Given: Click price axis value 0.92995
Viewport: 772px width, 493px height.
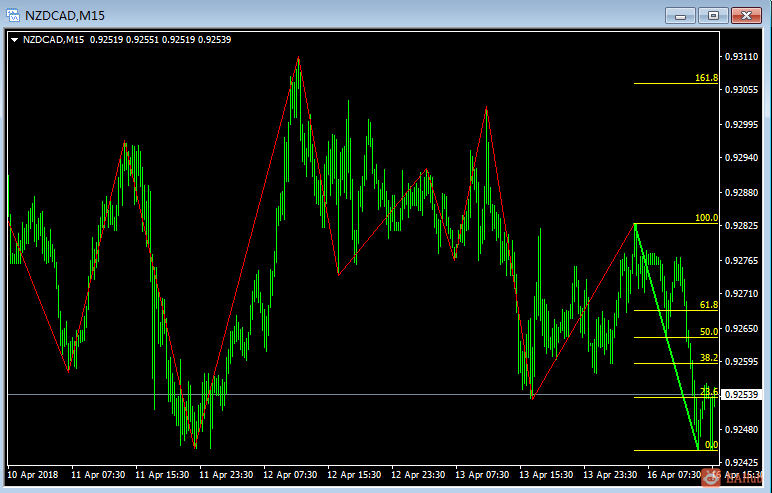Looking at the screenshot, I should coord(741,125).
